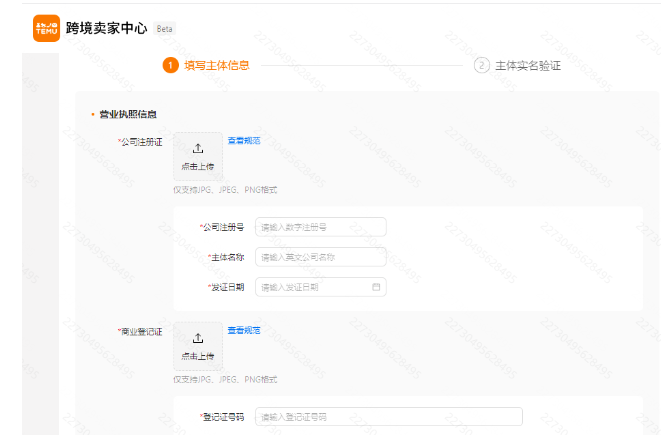661x448 pixels.
Task: Click the Beta badge beside the title
Action: 164,29
